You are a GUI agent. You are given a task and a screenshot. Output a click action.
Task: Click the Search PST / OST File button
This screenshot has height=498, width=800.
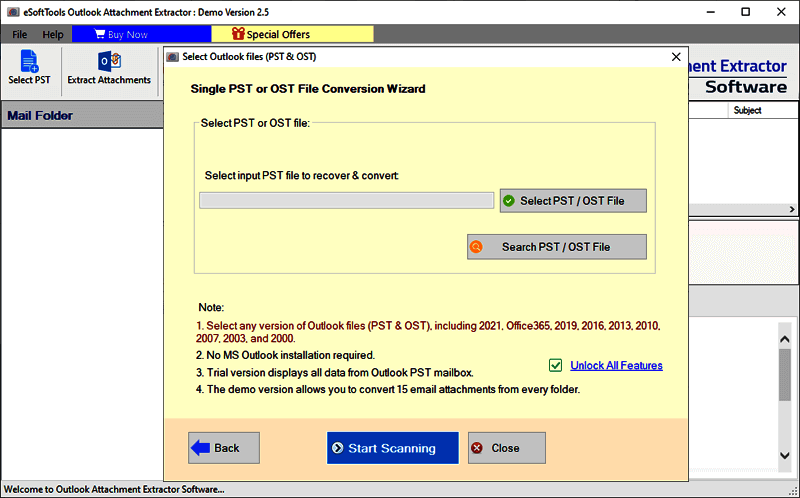[x=557, y=247]
